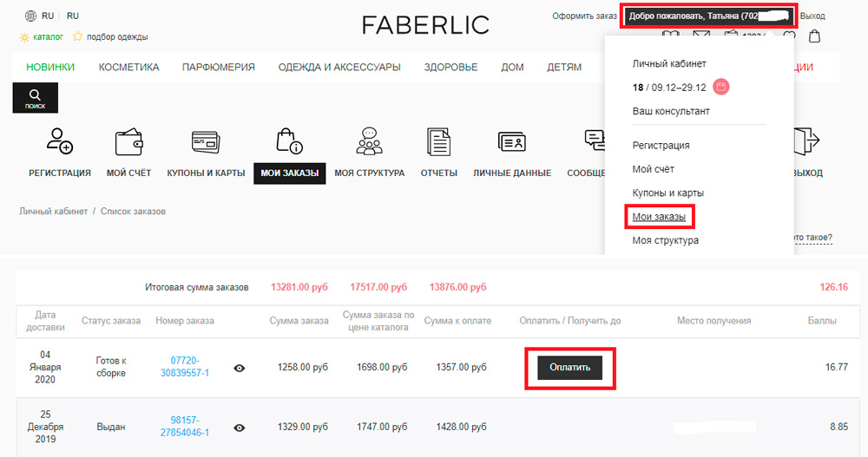Click the reports document icon
The image size is (868, 457).
point(439,141)
